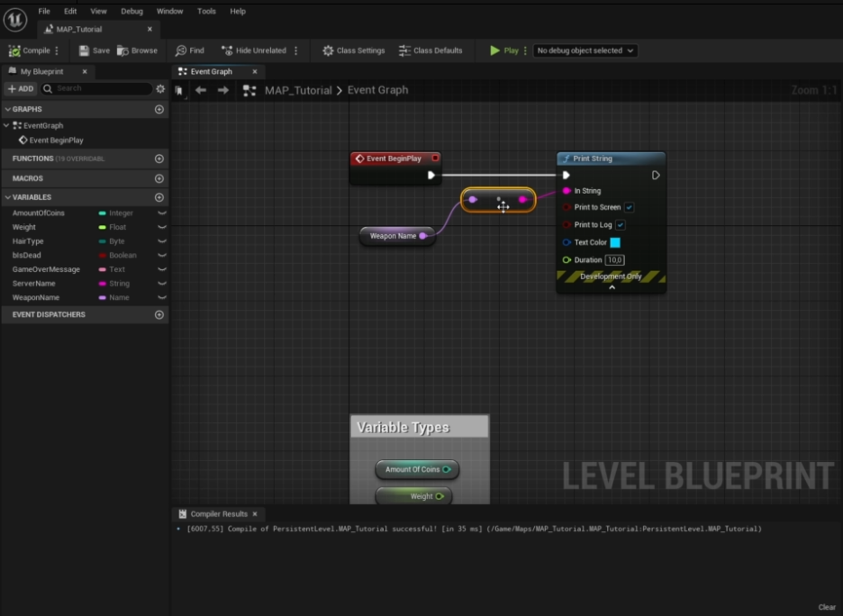Collapse Print String advanced pins arrow
This screenshot has height=616, width=843.
point(612,287)
